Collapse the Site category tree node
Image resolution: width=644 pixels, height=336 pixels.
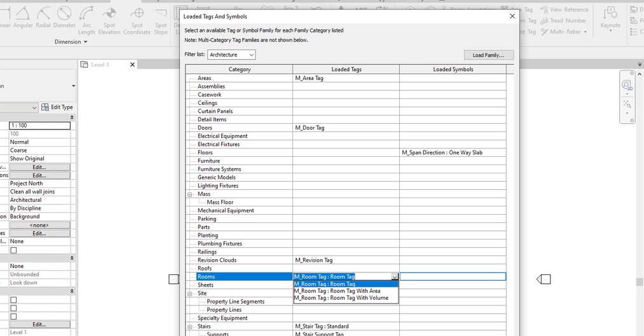tap(189, 293)
